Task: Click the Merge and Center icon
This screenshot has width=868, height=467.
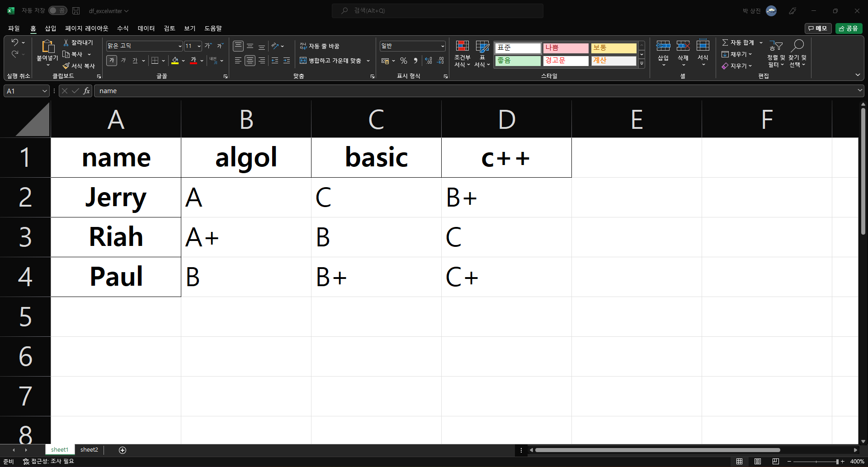Action: pyautogui.click(x=303, y=61)
